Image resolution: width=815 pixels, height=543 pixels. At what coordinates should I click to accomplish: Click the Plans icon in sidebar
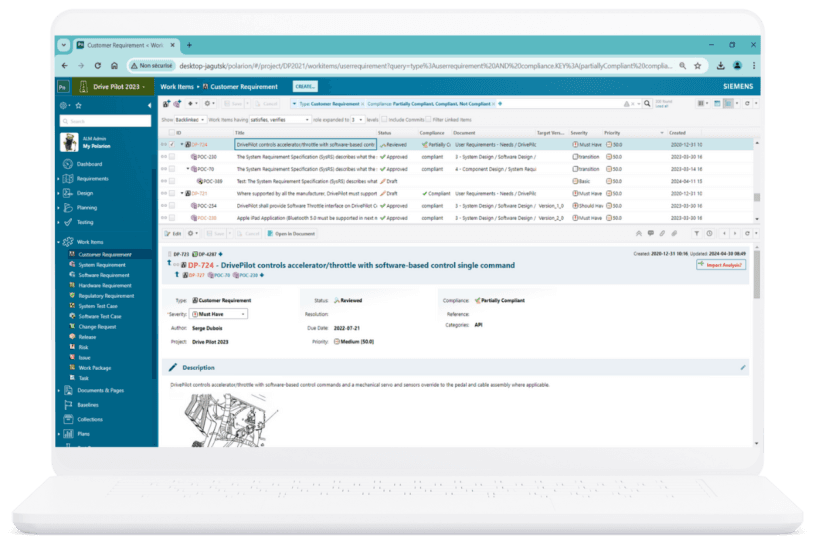pos(67,435)
